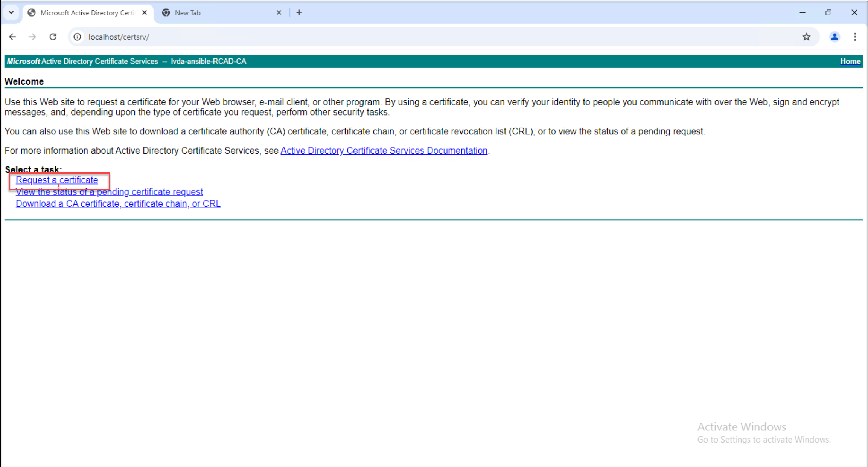868x467 pixels.
Task: Download a CA certificate, certificate chain, or CRL
Action: click(118, 204)
